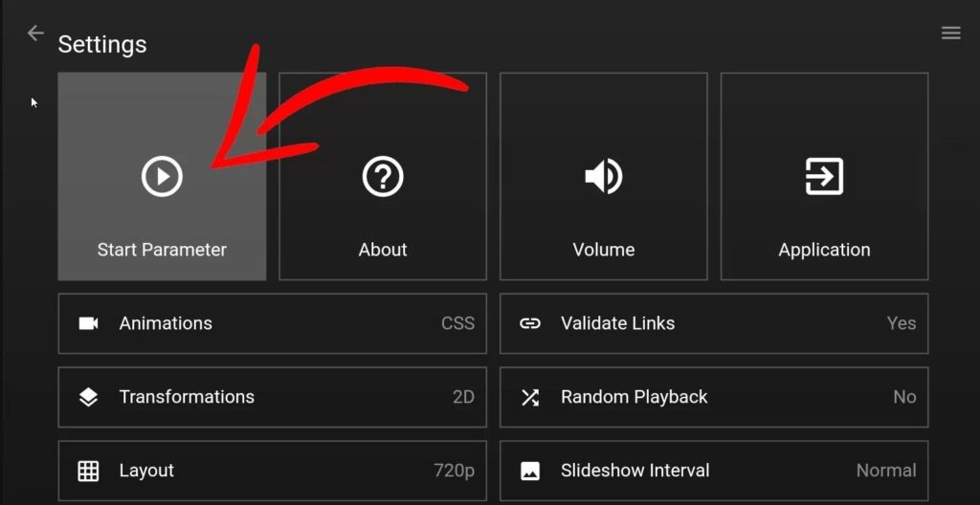The width and height of the screenshot is (980, 505).
Task: Click the Settings page title
Action: click(102, 44)
